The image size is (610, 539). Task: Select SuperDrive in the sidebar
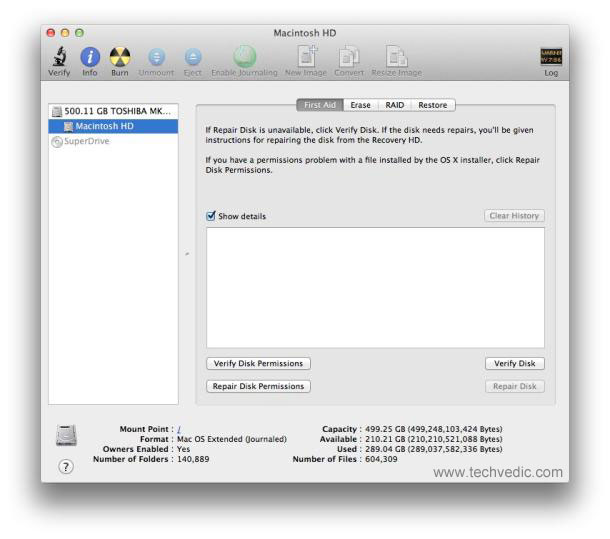[113, 141]
